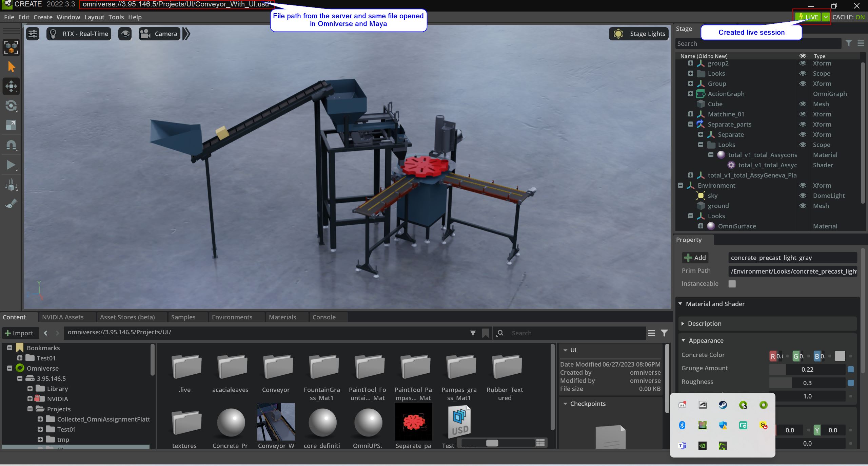Switch to the Console tab
This screenshot has width=868, height=466.
(x=324, y=317)
